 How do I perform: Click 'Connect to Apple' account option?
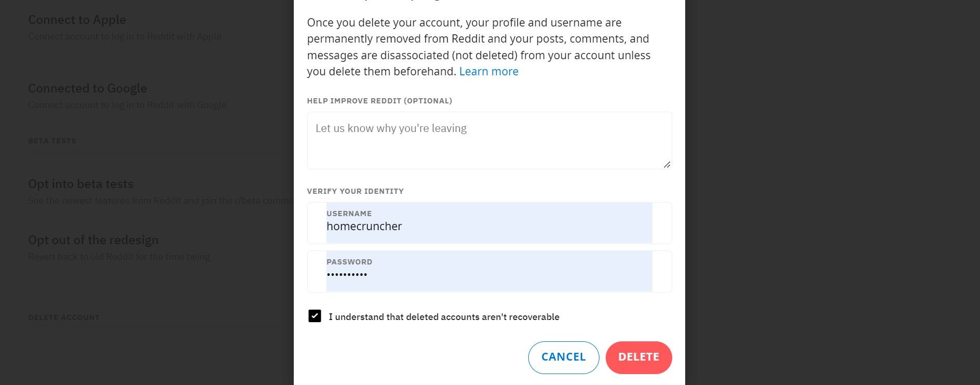[76, 20]
